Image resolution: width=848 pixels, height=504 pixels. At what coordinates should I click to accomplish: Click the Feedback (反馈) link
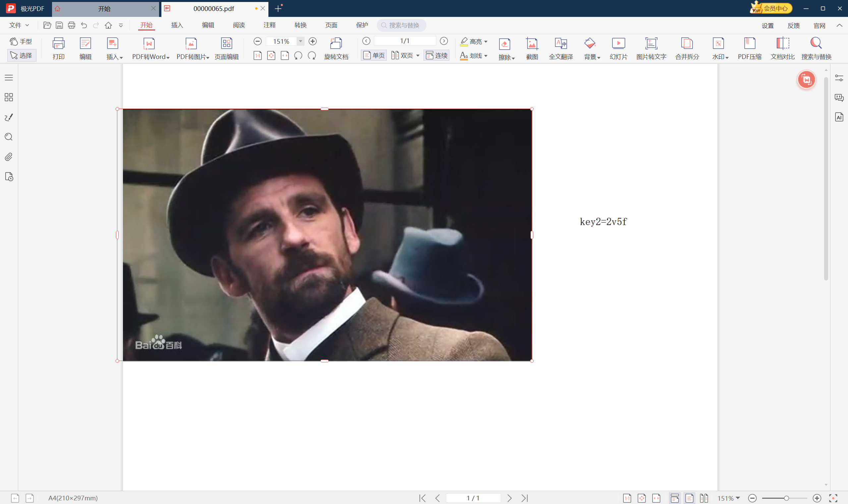tap(793, 25)
